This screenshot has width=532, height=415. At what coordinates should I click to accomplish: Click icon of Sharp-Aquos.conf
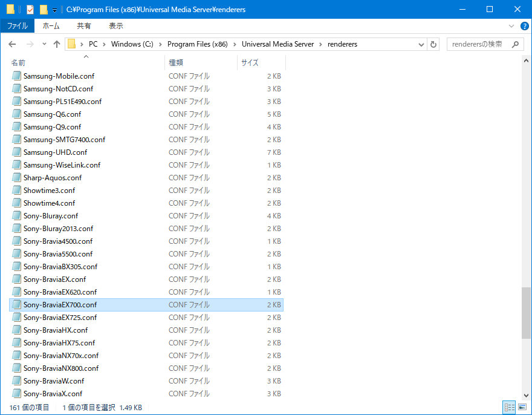pyautogui.click(x=16, y=177)
